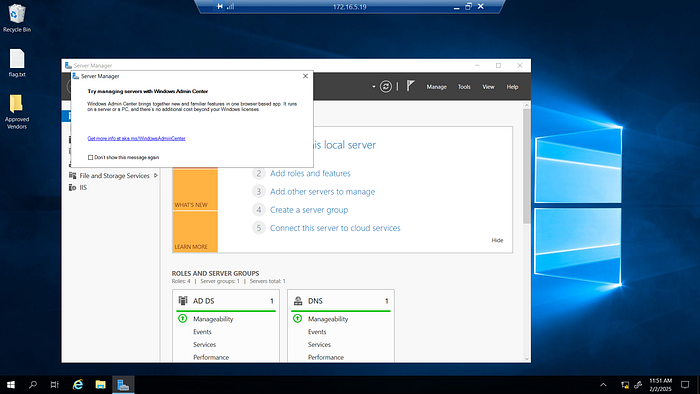Open File Explorer from taskbar
The width and height of the screenshot is (700, 394).
tap(100, 385)
